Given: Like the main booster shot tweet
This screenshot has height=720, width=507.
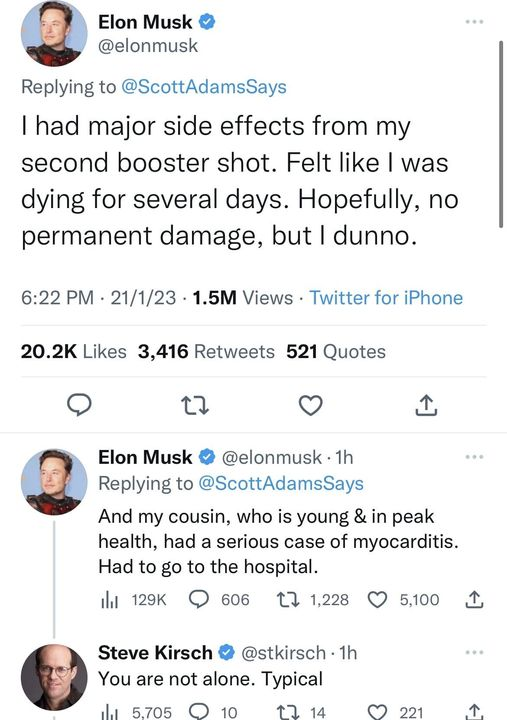Looking at the screenshot, I should click(310, 405).
